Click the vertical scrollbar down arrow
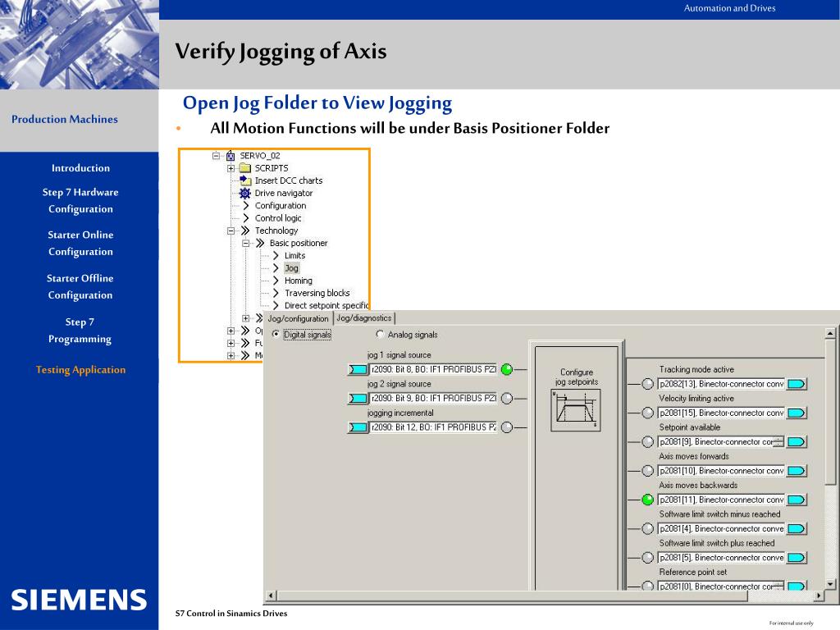This screenshot has height=630, width=840. [x=830, y=584]
